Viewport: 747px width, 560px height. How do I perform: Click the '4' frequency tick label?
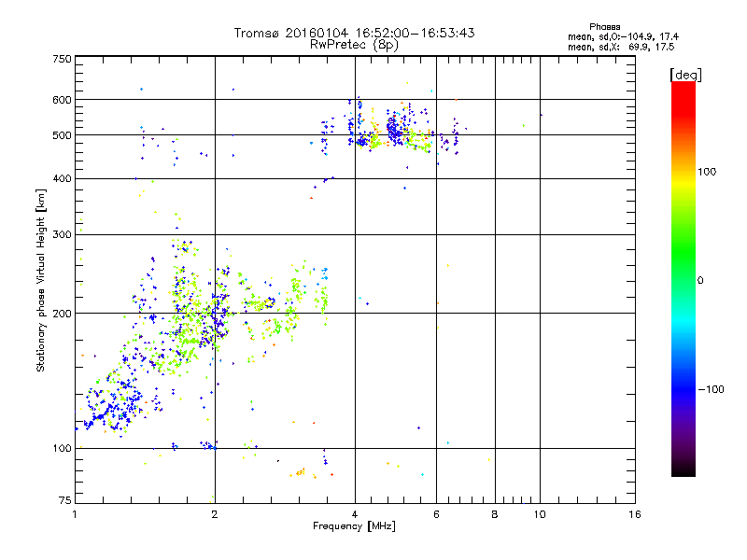click(355, 514)
